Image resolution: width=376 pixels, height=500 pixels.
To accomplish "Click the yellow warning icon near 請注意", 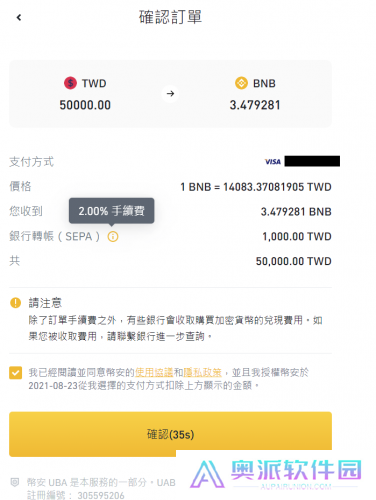I will 16,303.
